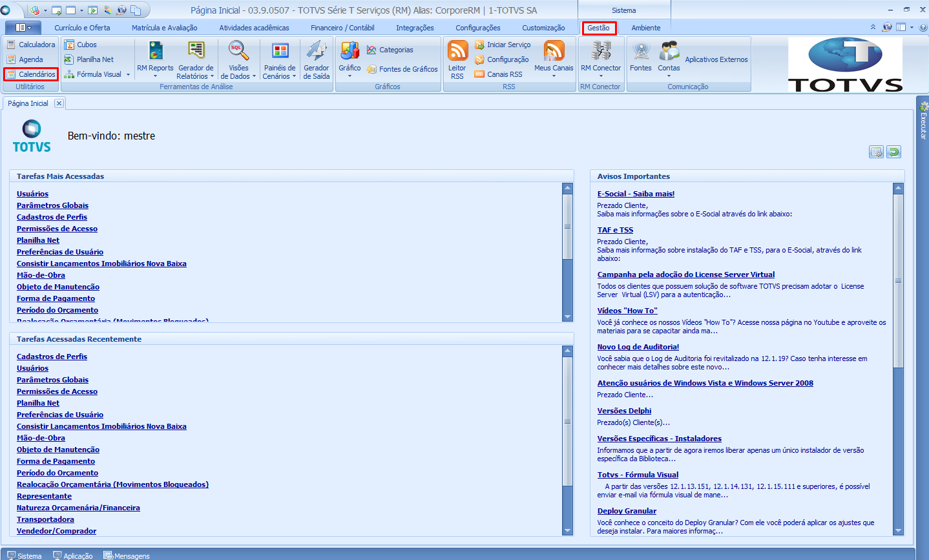Click the copy pages icon in the quick access toolbar

coord(136,10)
